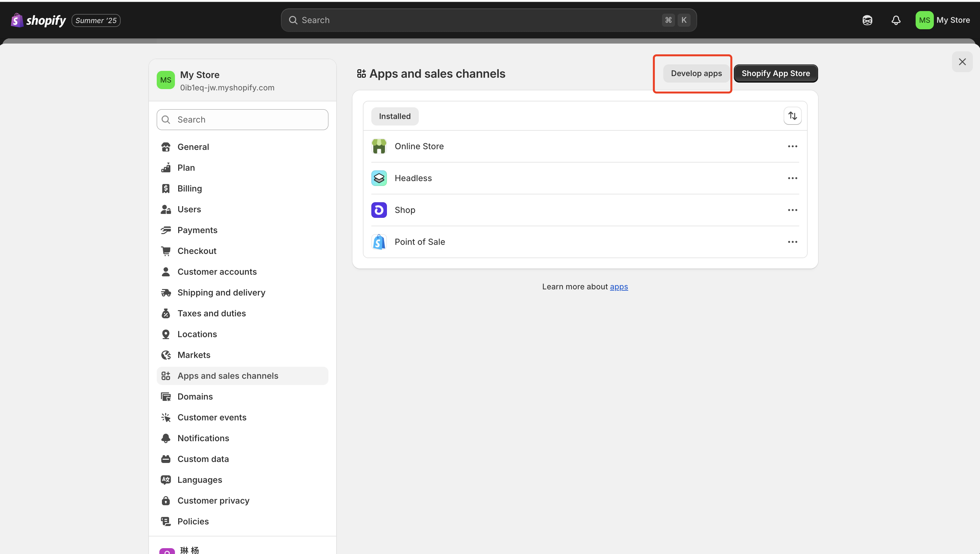This screenshot has height=554, width=980.
Task: Open more actions for Headless
Action: [792, 178]
